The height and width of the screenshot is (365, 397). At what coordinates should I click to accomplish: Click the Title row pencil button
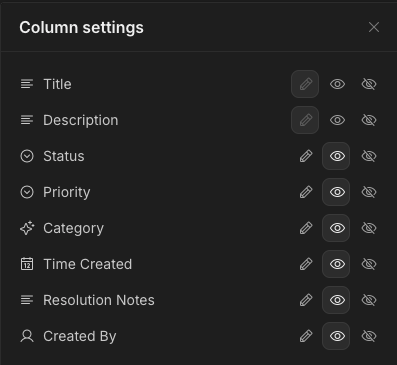point(305,84)
